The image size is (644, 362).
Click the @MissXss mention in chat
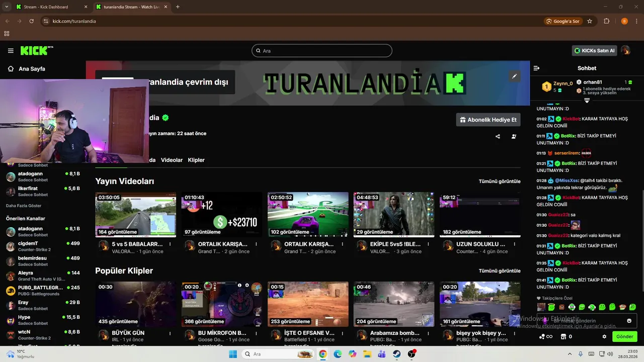click(x=567, y=180)
